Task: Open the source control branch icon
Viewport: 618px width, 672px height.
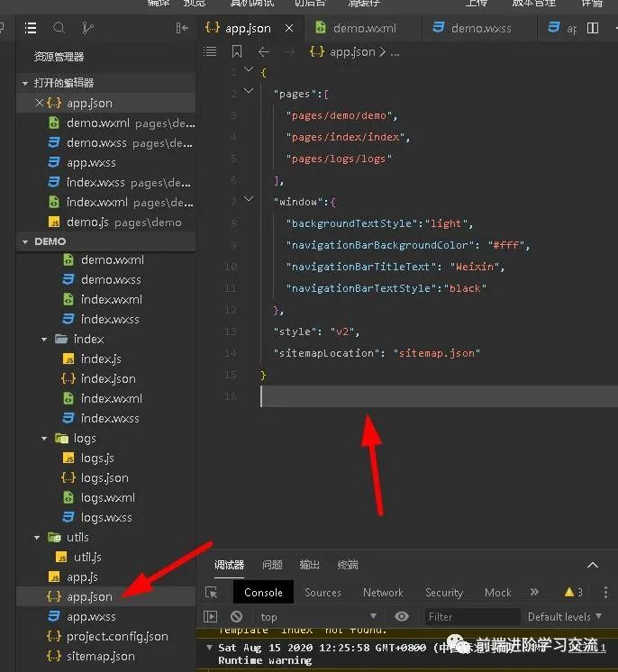Action: [87, 29]
